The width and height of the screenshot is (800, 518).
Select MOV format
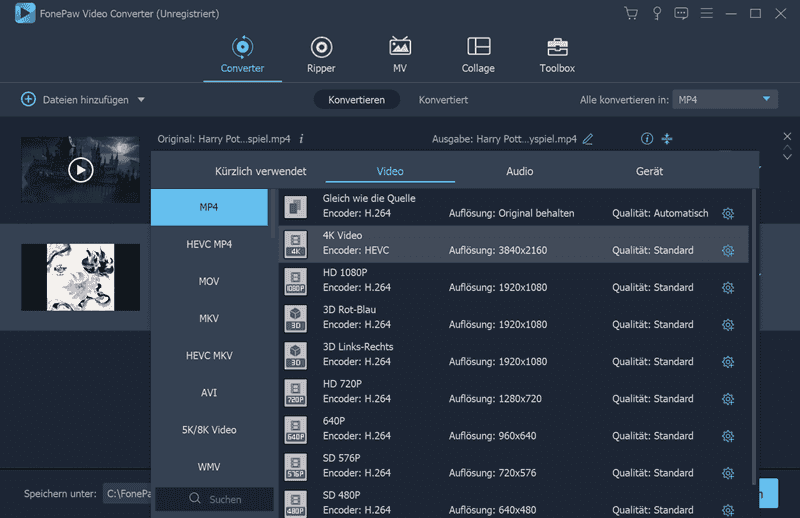click(x=209, y=281)
